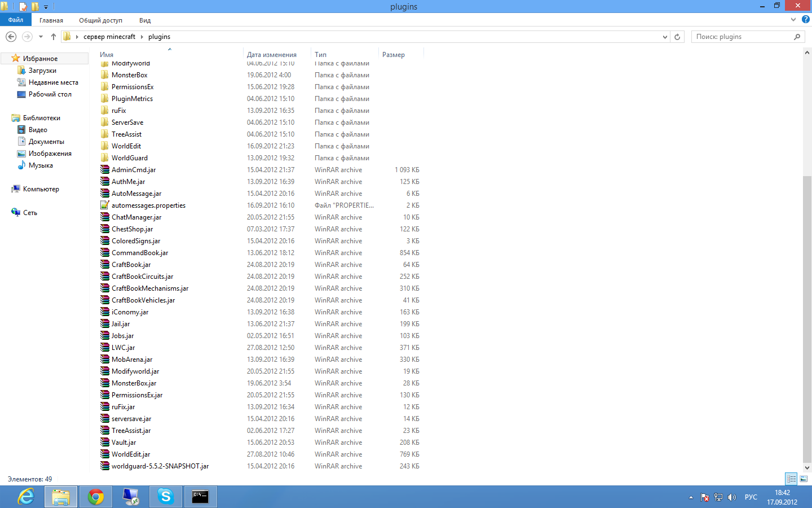Switch to large icons view layout
This screenshot has height=508, width=812.
(x=804, y=479)
